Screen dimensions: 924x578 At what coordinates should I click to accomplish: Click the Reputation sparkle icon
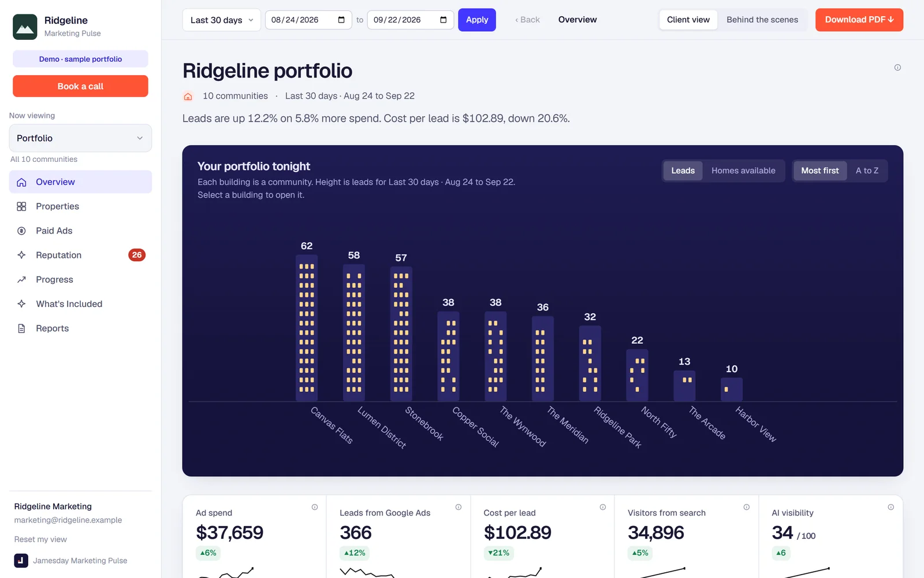tap(21, 255)
